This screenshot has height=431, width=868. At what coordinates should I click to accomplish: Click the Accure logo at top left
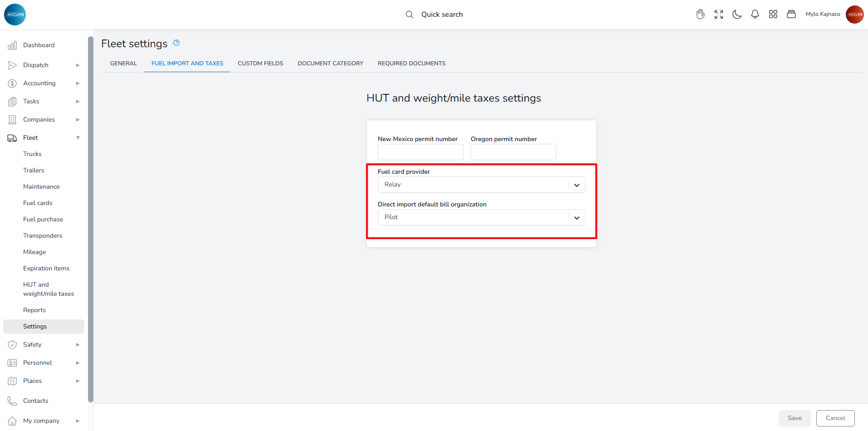(x=15, y=15)
